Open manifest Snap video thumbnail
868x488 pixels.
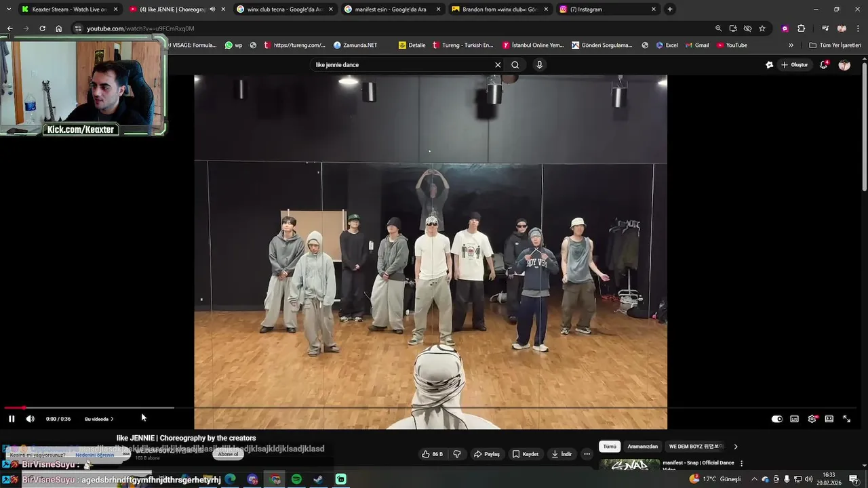629,465
